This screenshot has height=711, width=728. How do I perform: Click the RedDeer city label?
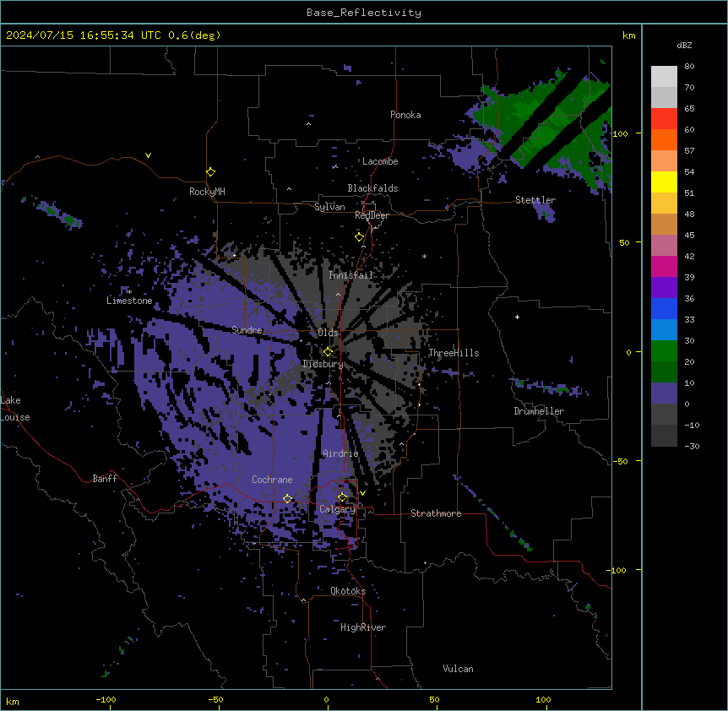(x=372, y=215)
